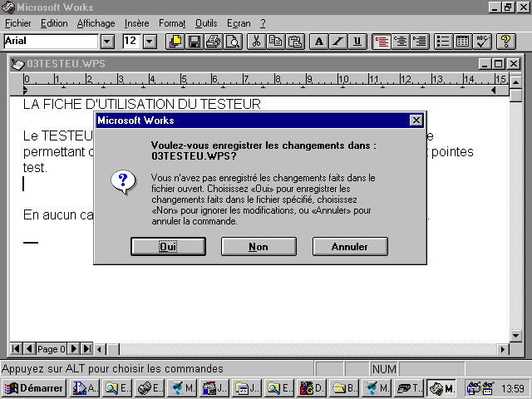Select center alignment toolbar button
532x399 pixels.
(x=401, y=42)
